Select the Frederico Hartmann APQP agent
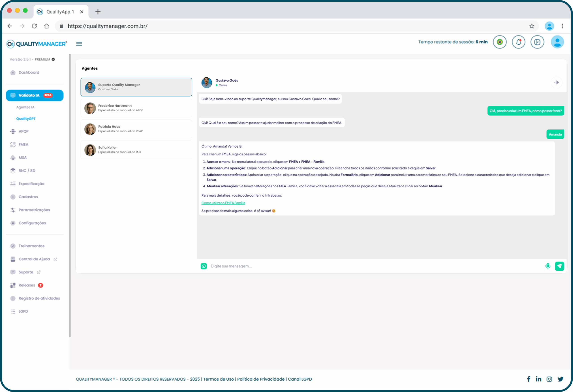The image size is (573, 392). 136,108
